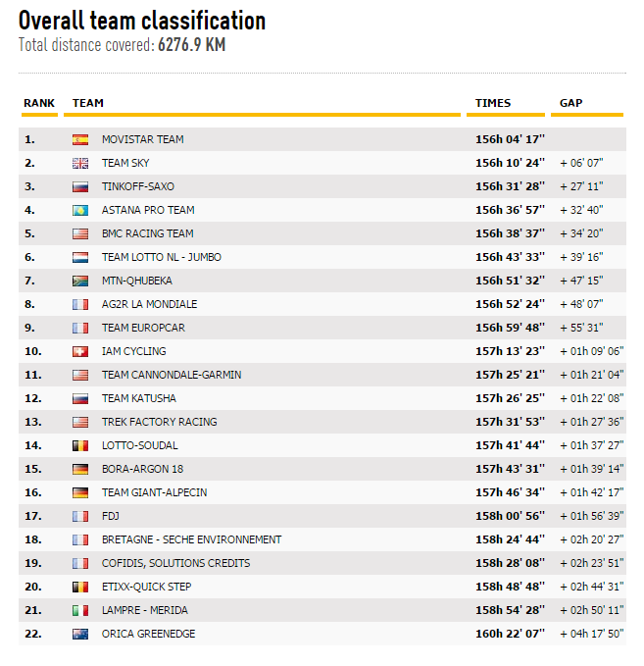
Task: Click the Swiss flag next to IAM Cycling
Action: (80, 351)
